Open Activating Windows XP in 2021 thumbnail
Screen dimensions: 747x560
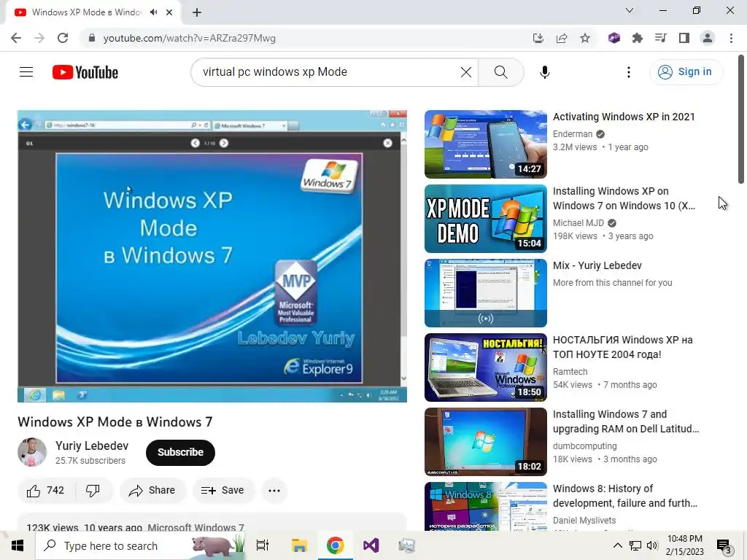(x=485, y=144)
